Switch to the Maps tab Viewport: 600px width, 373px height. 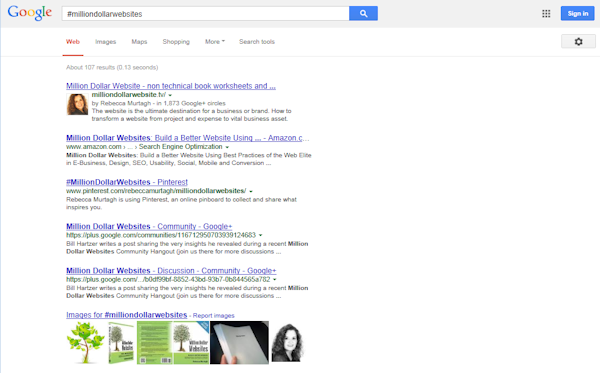click(x=139, y=42)
